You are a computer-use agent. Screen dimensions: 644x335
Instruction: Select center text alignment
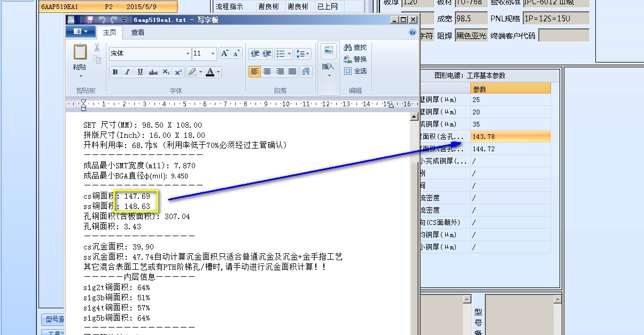pos(267,71)
